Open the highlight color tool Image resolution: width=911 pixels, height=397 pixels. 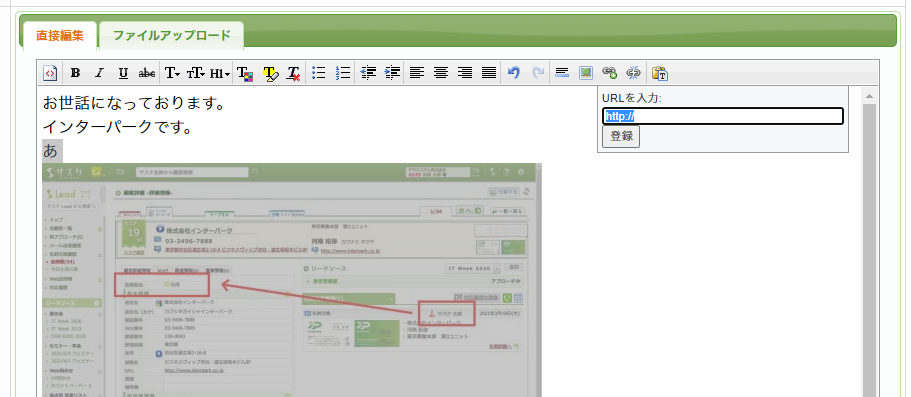click(270, 73)
